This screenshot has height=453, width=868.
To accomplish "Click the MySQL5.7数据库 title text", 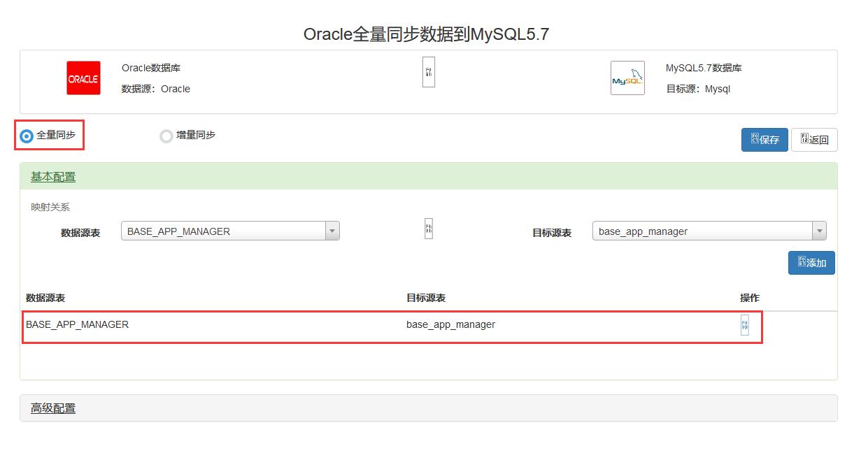I will tap(704, 68).
